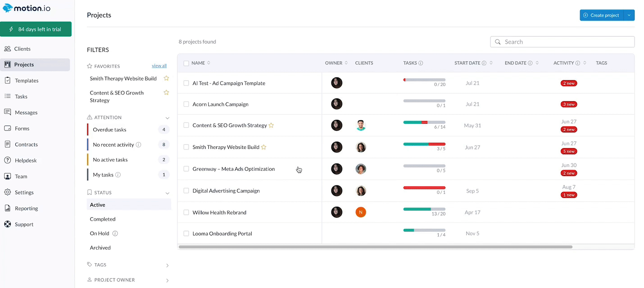Open Messages from the sidebar

pyautogui.click(x=26, y=112)
